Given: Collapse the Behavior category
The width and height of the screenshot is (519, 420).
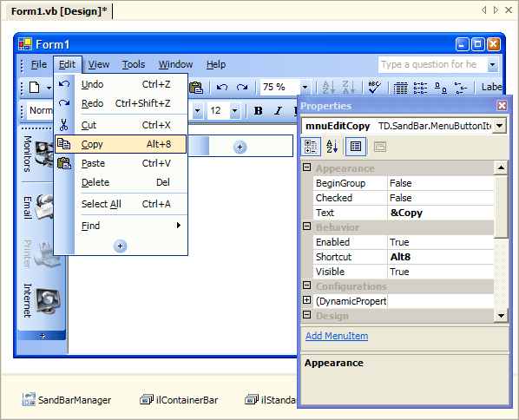Looking at the screenshot, I should pos(307,226).
